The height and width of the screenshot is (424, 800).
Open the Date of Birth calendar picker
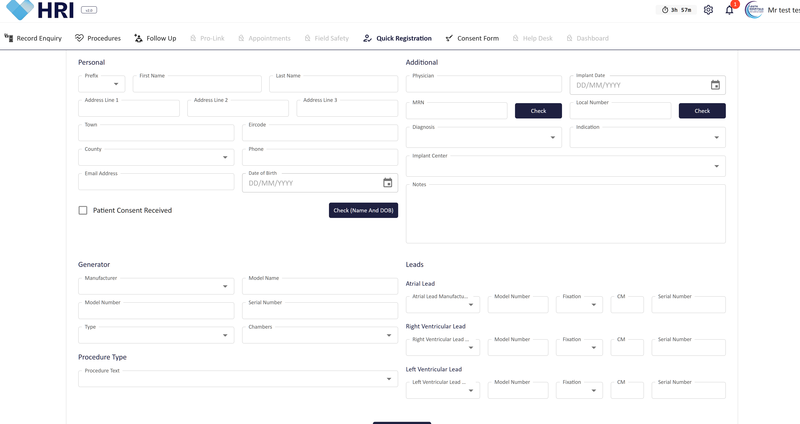[x=388, y=183]
